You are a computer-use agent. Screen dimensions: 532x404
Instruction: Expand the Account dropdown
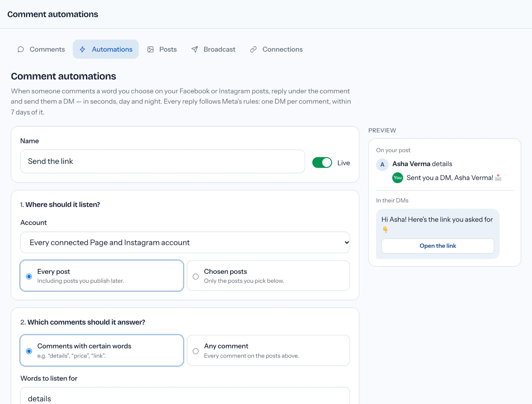pos(185,242)
